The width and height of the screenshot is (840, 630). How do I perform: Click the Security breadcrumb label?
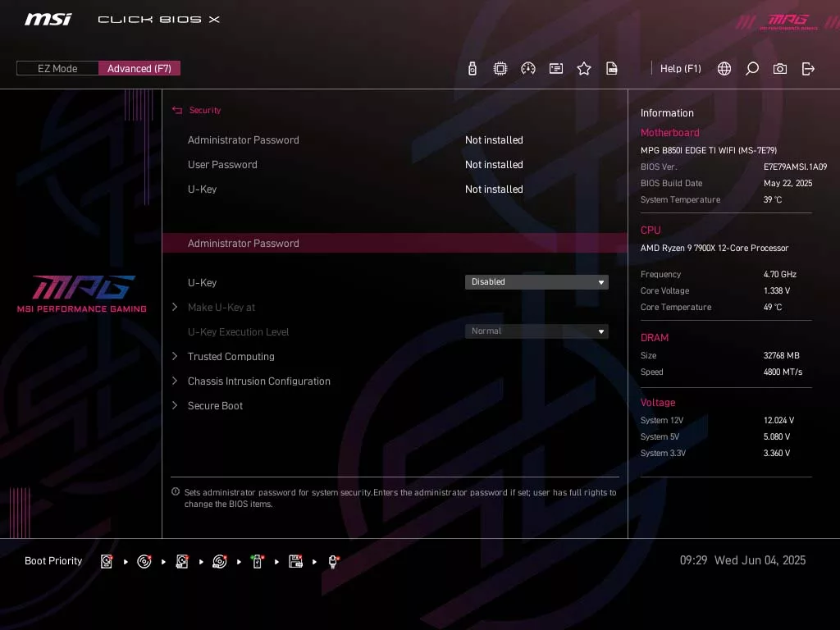point(205,111)
